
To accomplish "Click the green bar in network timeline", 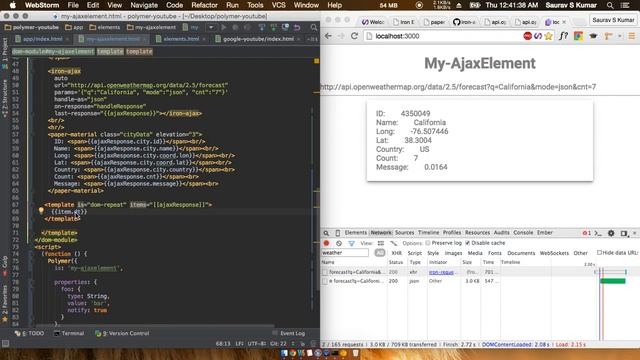I will point(613,281).
